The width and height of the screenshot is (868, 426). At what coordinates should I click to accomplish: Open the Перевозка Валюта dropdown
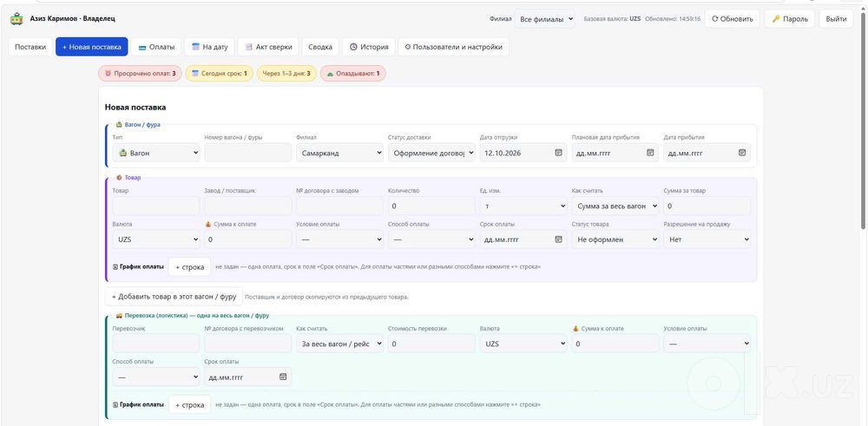tap(523, 344)
